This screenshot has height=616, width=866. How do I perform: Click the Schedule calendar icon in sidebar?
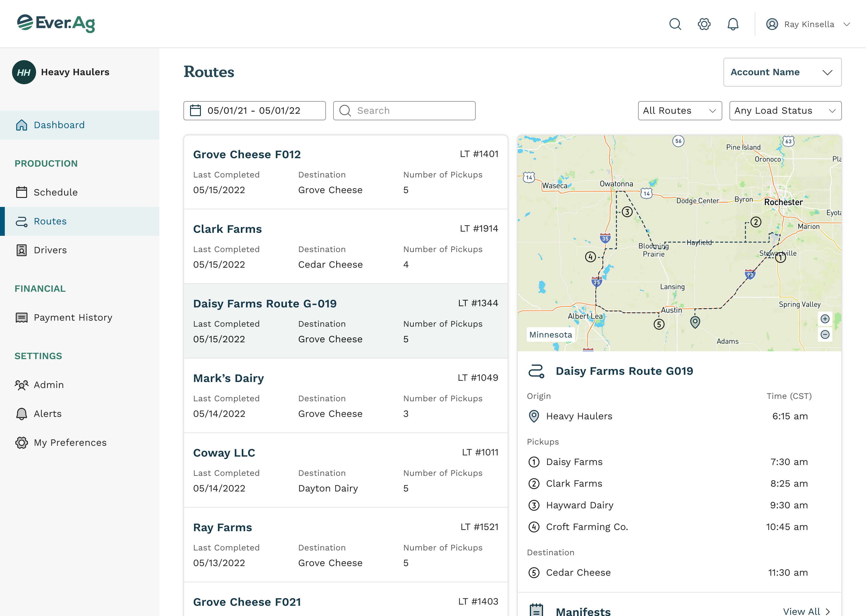pos(22,192)
